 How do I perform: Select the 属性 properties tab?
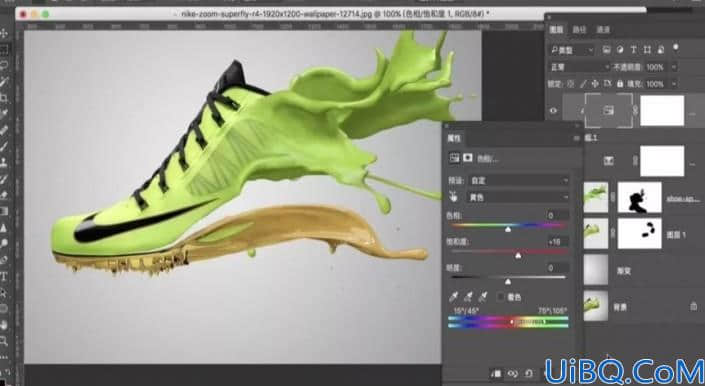click(454, 138)
